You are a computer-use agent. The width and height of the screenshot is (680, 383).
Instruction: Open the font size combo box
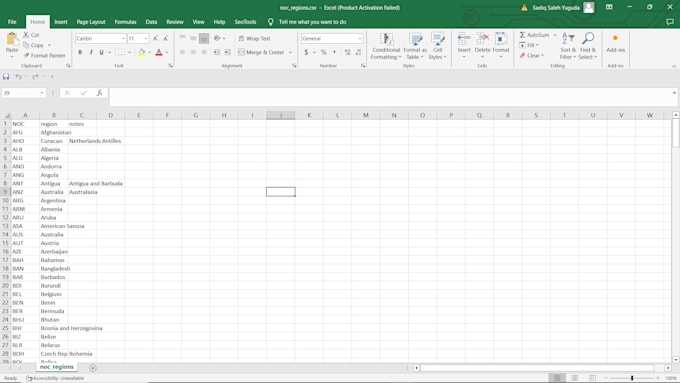click(138, 39)
